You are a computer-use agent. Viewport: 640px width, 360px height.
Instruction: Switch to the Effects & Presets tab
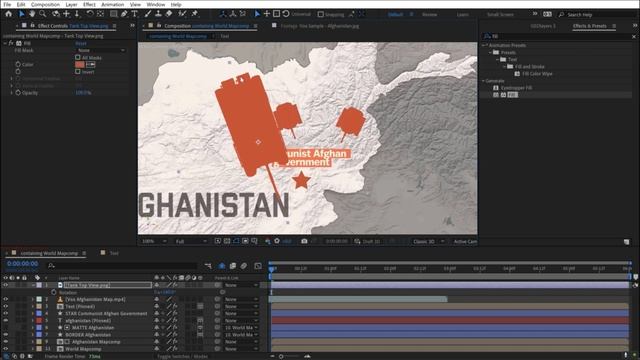[589, 26]
